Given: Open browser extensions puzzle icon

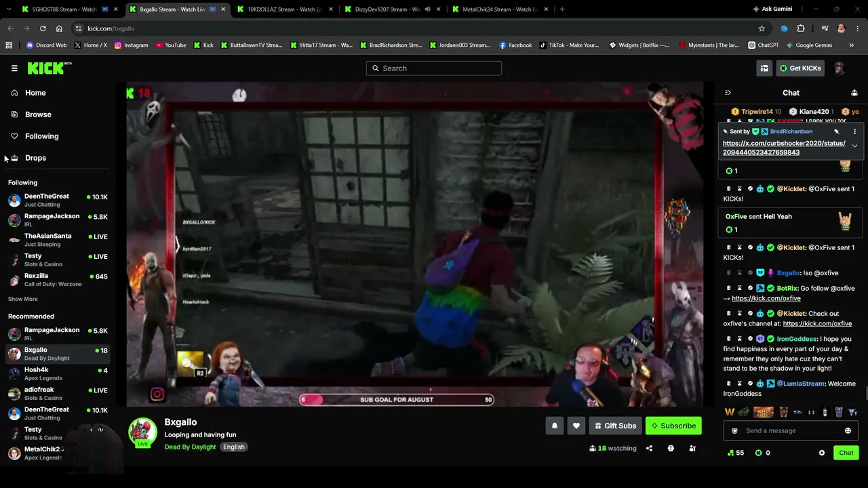Looking at the screenshot, I should pos(801,28).
